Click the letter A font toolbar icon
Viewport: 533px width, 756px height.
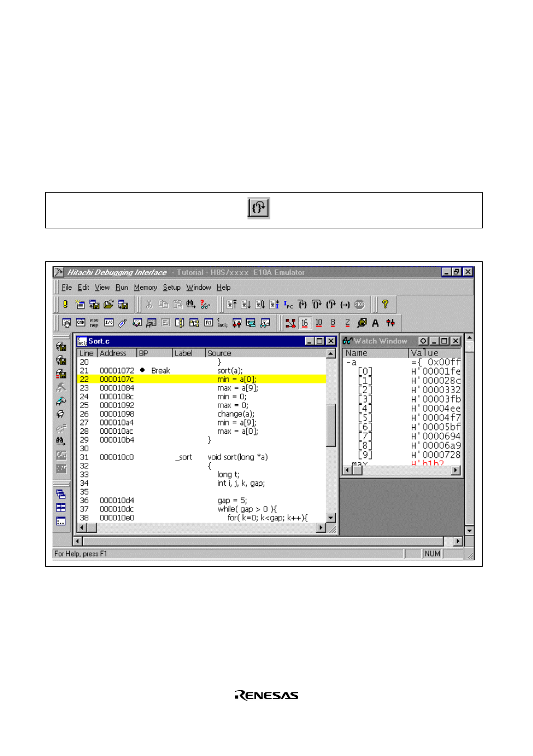[375, 323]
